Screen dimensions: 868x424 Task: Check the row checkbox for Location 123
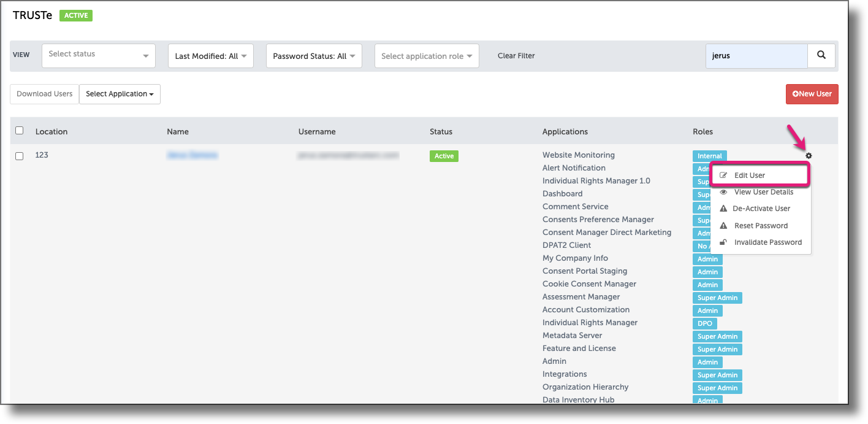(19, 156)
